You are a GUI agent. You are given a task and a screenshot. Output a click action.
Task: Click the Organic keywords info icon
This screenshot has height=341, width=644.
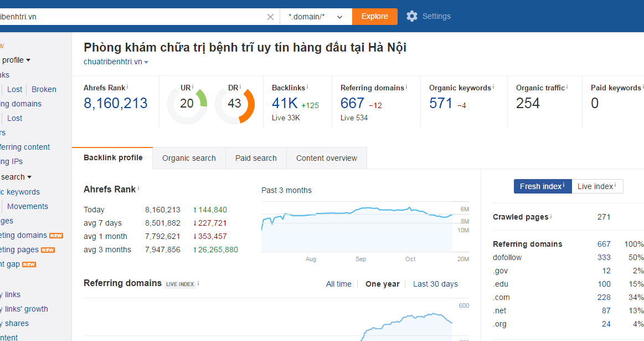[x=493, y=87]
